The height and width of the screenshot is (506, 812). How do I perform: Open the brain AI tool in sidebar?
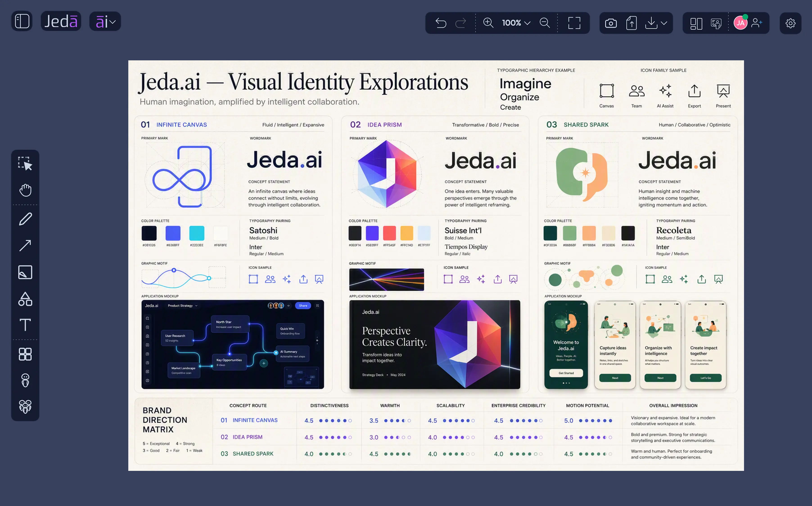(25, 407)
